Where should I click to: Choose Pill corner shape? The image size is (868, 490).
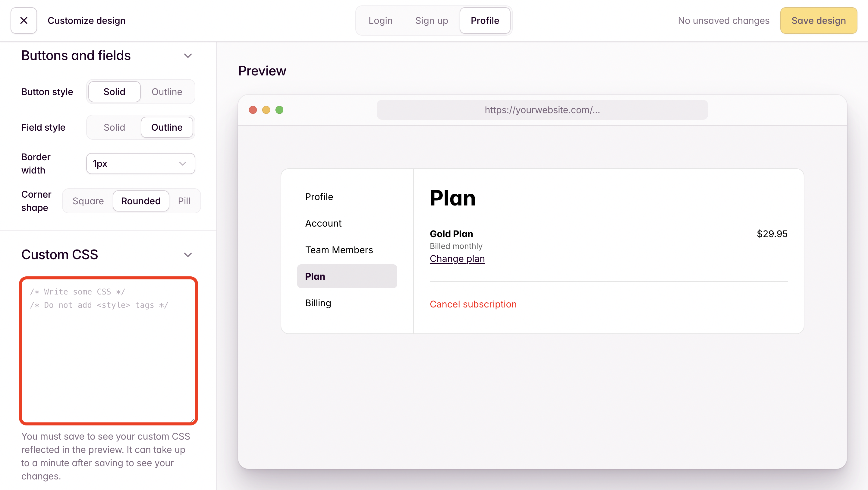184,201
